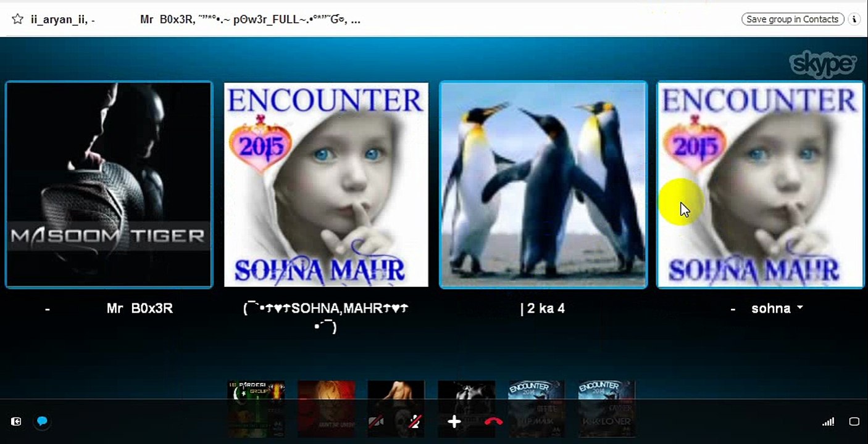
Task: Select the Pardesi Group thumbnail in bottom strip
Action: click(x=256, y=409)
